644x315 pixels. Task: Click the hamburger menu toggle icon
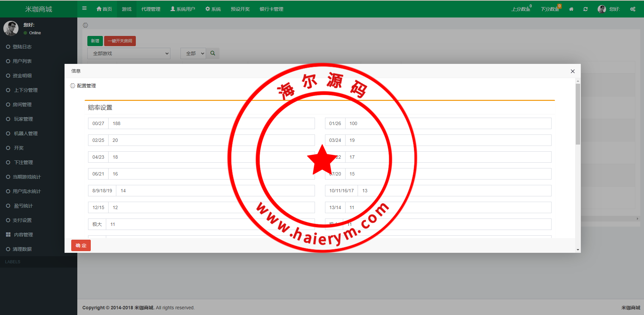click(84, 8)
